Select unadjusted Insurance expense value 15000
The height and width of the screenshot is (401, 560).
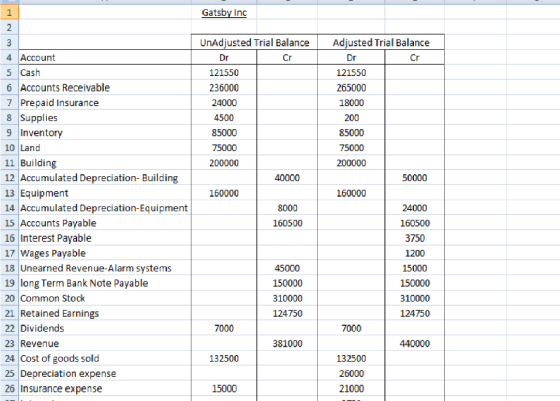(x=224, y=388)
